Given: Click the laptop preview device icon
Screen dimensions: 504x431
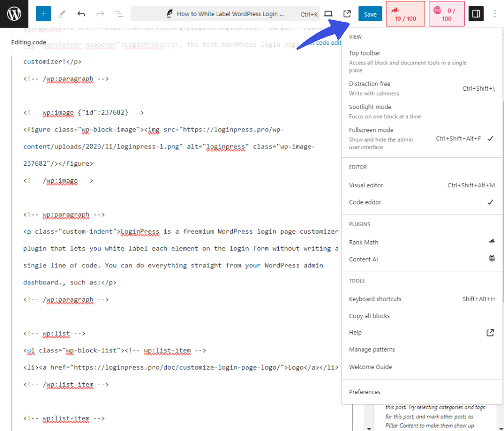Looking at the screenshot, I should click(328, 14).
